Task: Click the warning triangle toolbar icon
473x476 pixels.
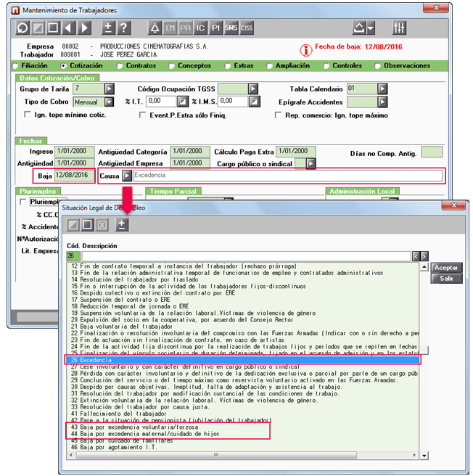Action: point(155,28)
